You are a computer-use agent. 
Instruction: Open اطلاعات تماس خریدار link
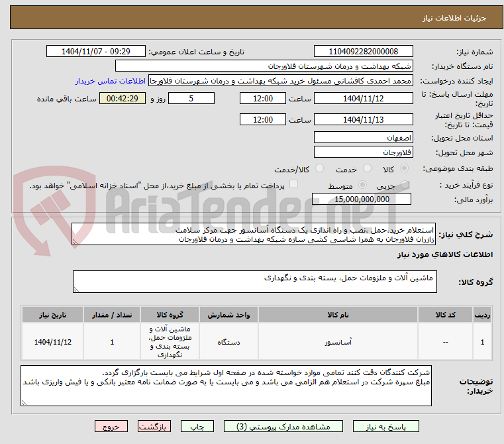point(111,81)
